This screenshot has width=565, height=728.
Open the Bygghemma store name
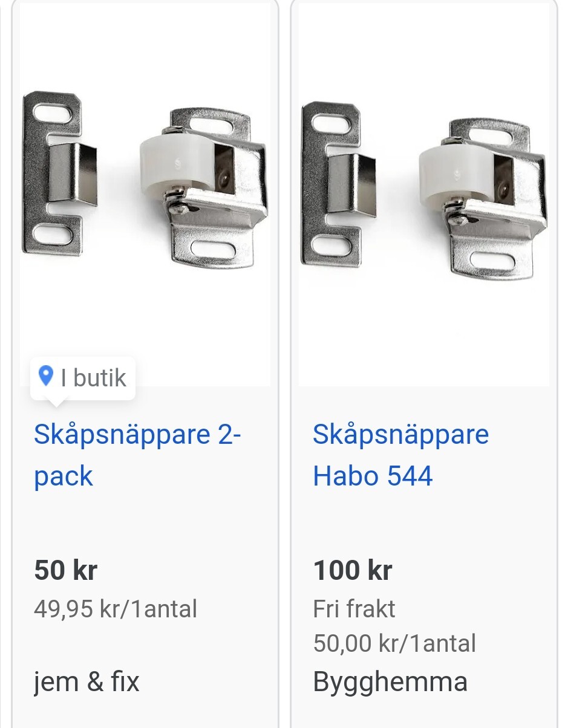tap(390, 682)
